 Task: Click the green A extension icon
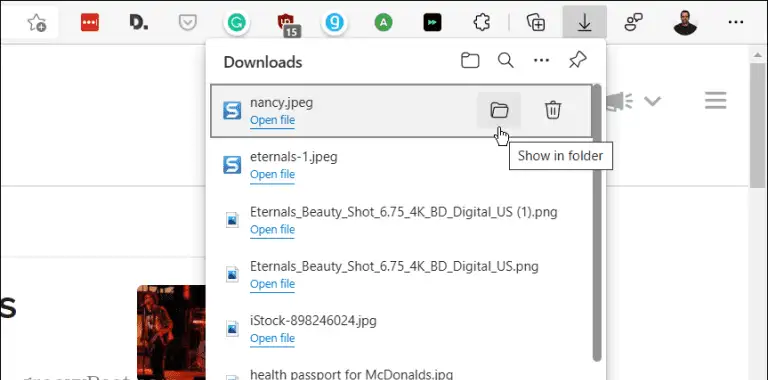point(384,23)
